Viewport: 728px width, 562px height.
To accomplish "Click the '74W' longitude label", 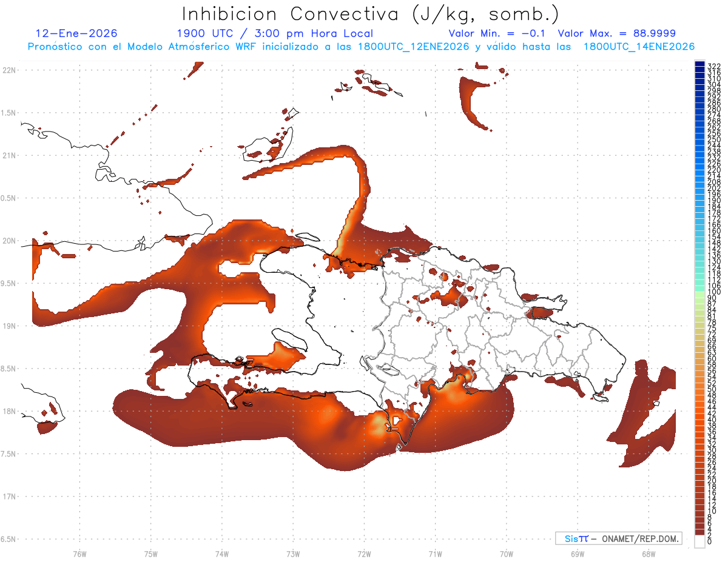I will pos(222,554).
